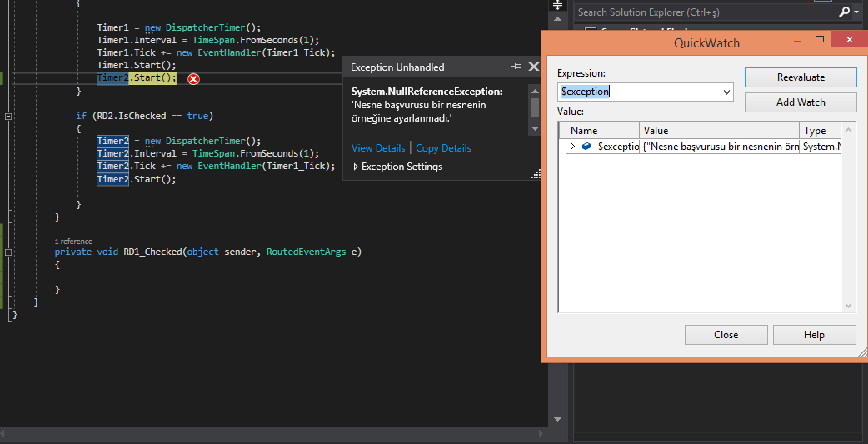Open the Expression combo box dropdown

point(727,92)
